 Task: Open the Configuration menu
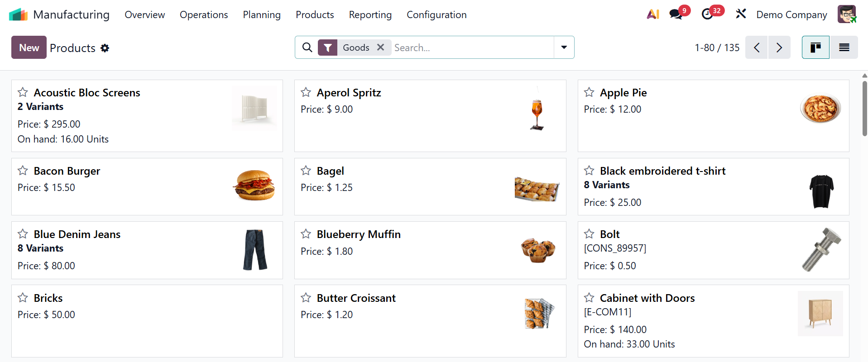436,14
